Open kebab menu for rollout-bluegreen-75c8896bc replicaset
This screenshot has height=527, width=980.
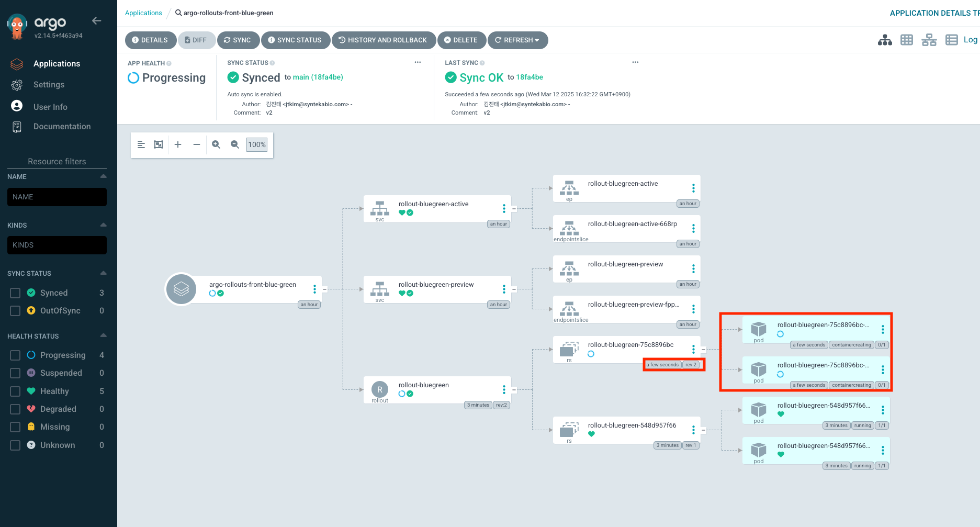point(693,349)
